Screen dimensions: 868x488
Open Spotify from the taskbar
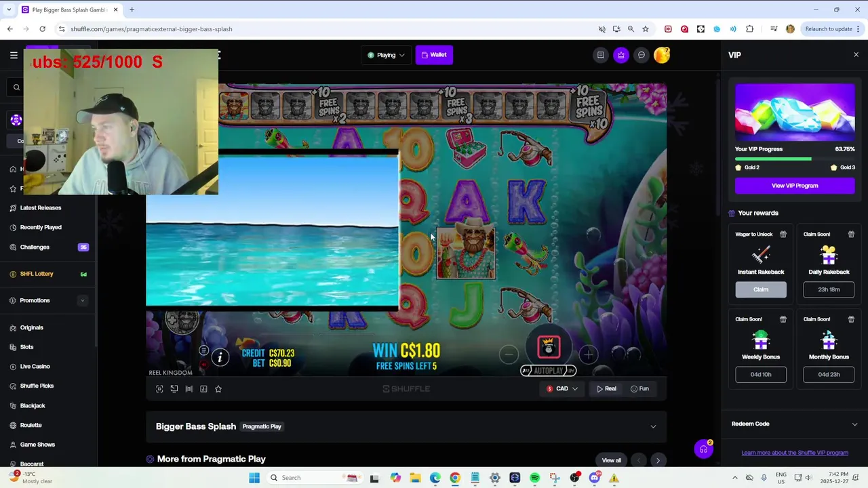tap(534, 478)
